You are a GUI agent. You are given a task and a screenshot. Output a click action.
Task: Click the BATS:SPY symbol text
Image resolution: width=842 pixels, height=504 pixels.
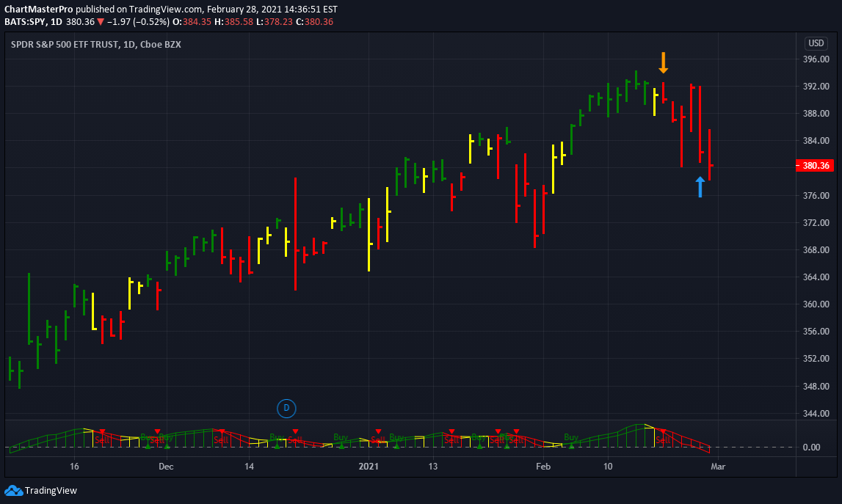25,22
